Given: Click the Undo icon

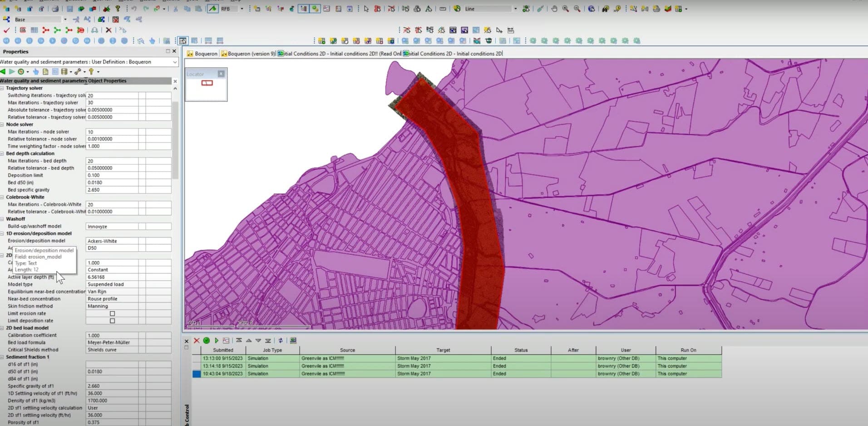Looking at the screenshot, I should coord(134,8).
